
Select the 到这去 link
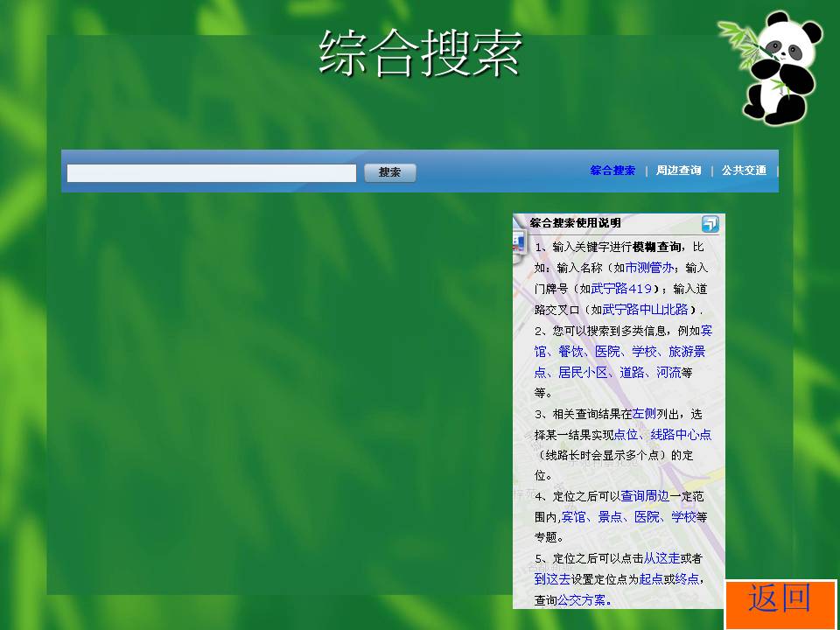coord(552,579)
